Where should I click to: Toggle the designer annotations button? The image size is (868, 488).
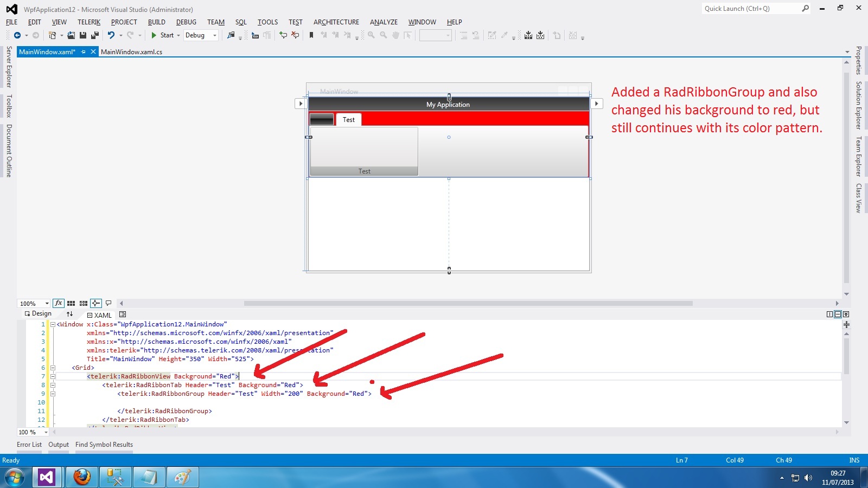108,303
